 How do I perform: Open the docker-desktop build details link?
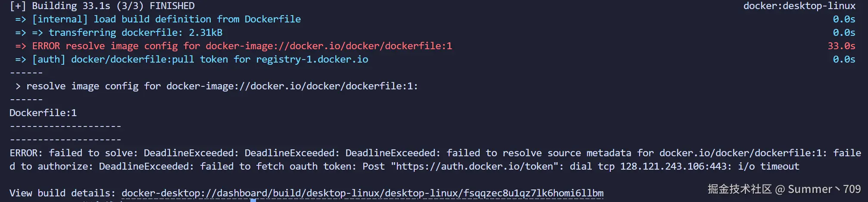362,193
